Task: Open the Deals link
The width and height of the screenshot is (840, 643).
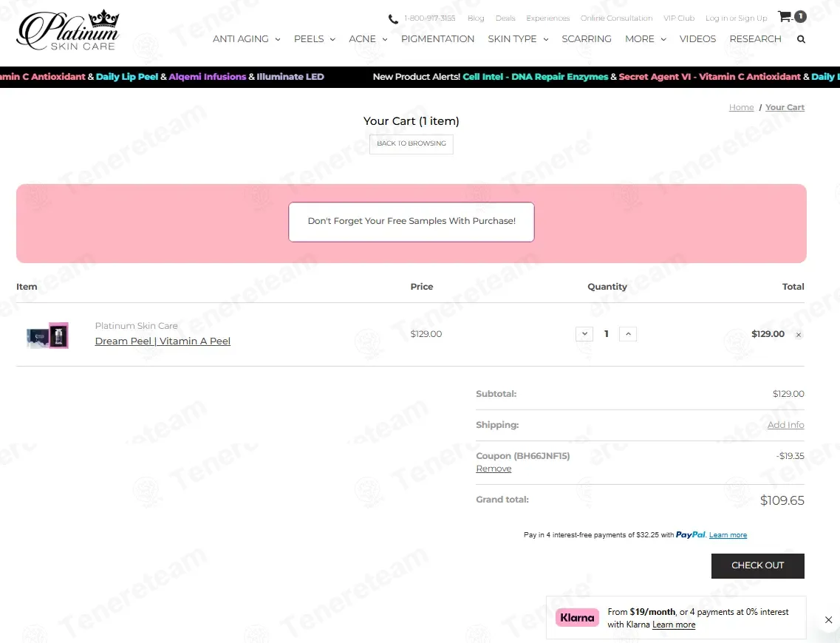Action: pos(505,18)
